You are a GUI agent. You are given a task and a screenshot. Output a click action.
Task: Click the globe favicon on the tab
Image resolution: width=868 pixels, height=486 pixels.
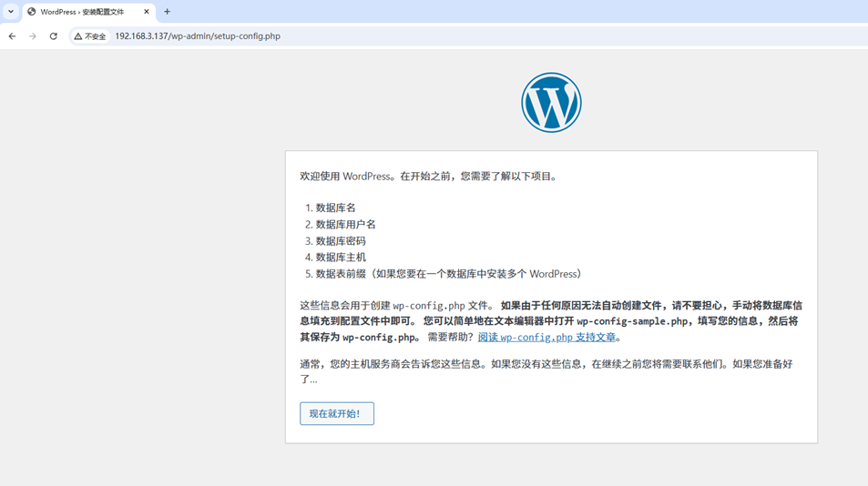[32, 12]
